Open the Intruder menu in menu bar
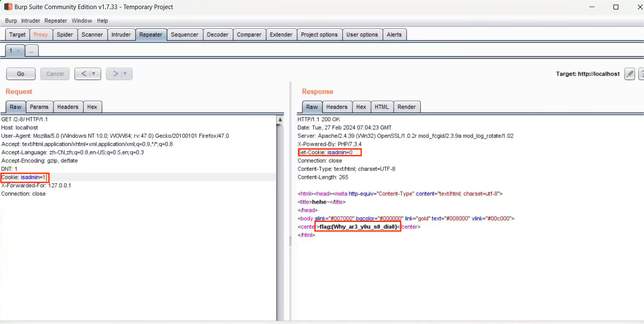 point(31,21)
